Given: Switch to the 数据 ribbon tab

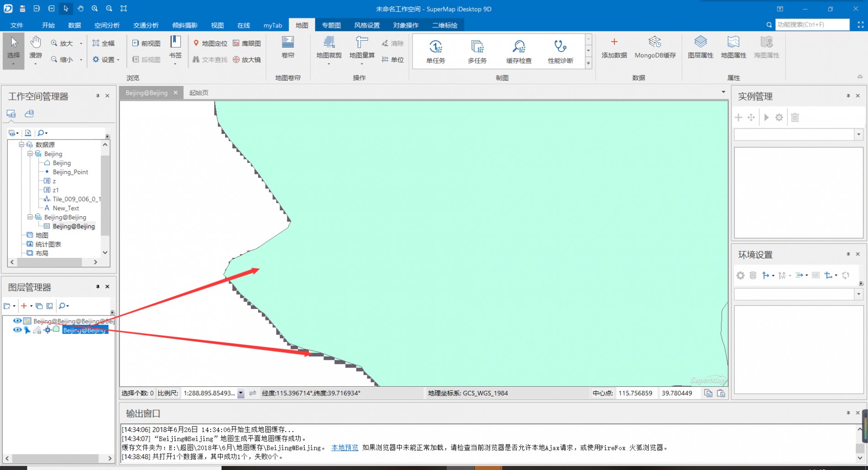Looking at the screenshot, I should 74,25.
